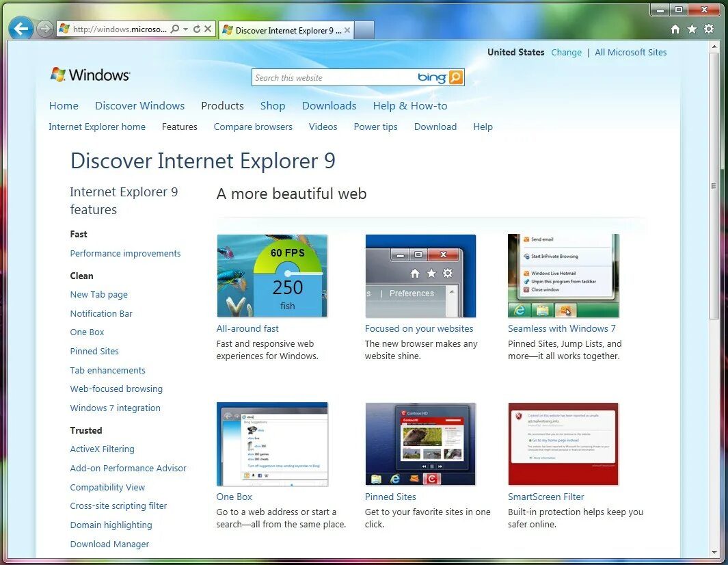Close the Discover Internet Explorer 9 tab
The image size is (728, 565).
click(x=347, y=30)
